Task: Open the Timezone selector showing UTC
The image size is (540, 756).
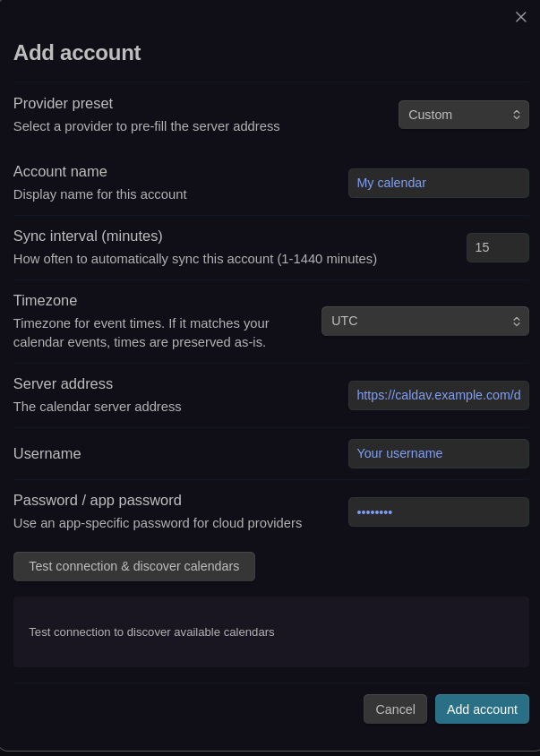Action: pyautogui.click(x=424, y=321)
